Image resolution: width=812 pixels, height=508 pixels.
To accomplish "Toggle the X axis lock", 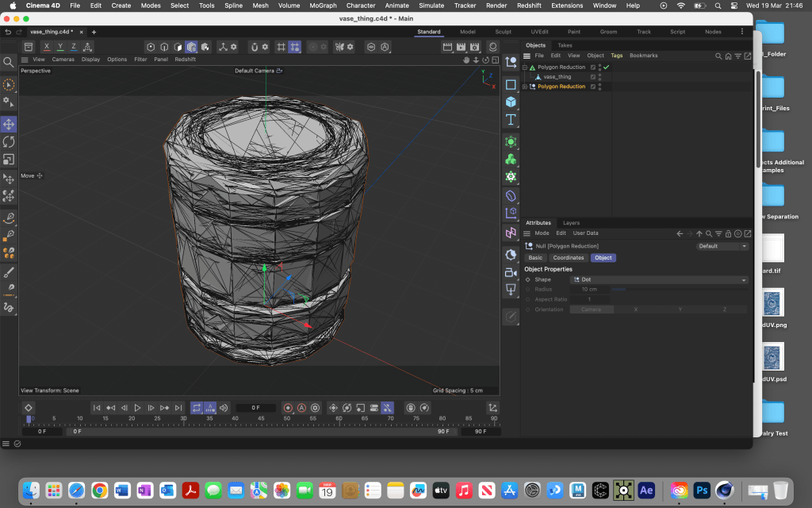I will 47,47.
